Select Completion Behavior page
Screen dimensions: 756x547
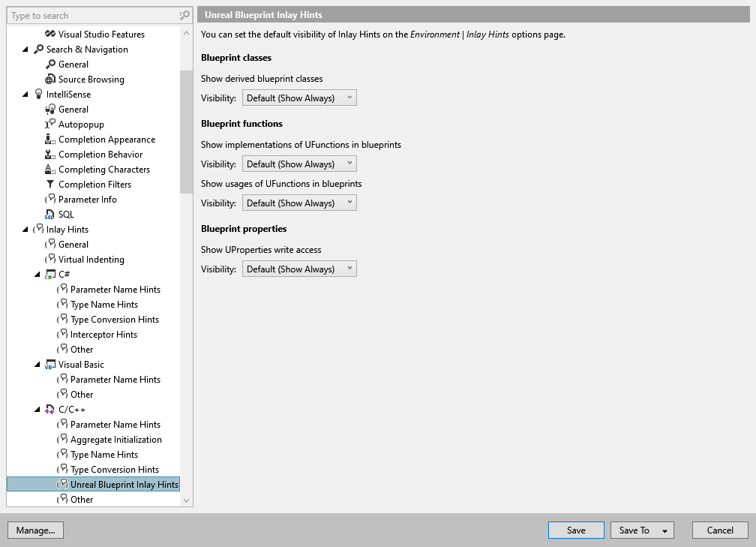(x=100, y=155)
